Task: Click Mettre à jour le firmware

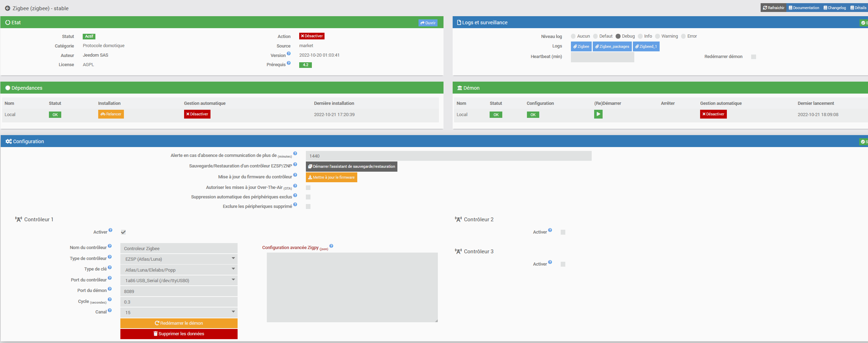Action: (332, 177)
